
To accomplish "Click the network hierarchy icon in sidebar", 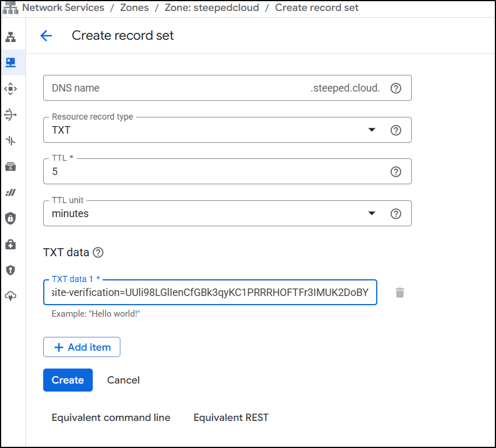I will click(x=11, y=37).
